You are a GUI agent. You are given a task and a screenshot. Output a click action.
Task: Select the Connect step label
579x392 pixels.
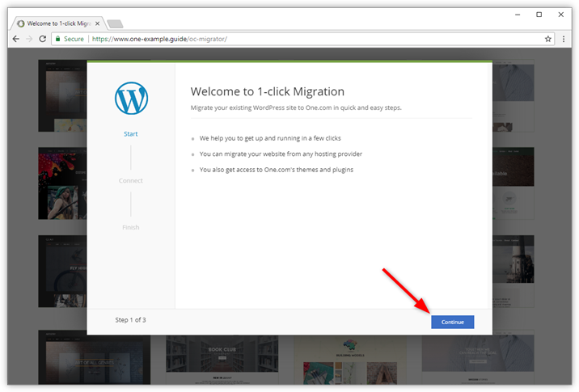pos(131,180)
